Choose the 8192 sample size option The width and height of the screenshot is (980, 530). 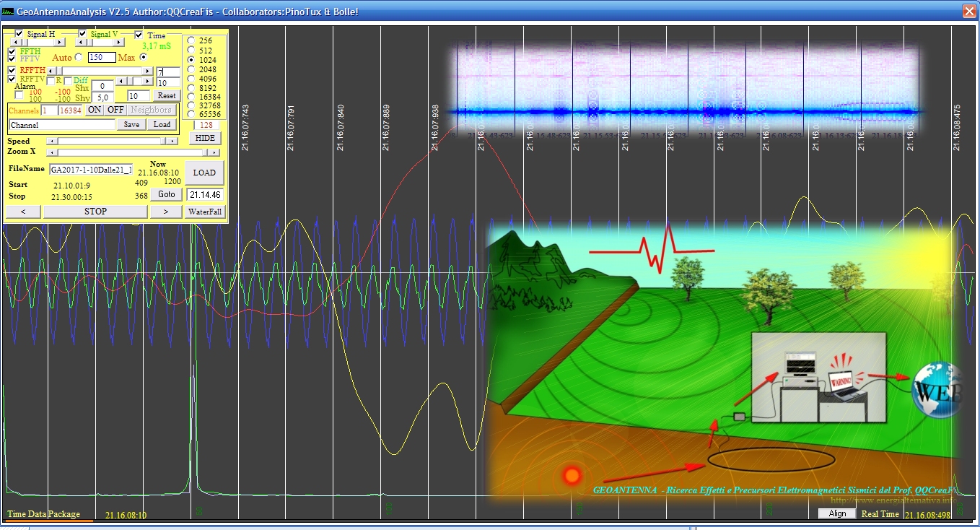[x=191, y=88]
